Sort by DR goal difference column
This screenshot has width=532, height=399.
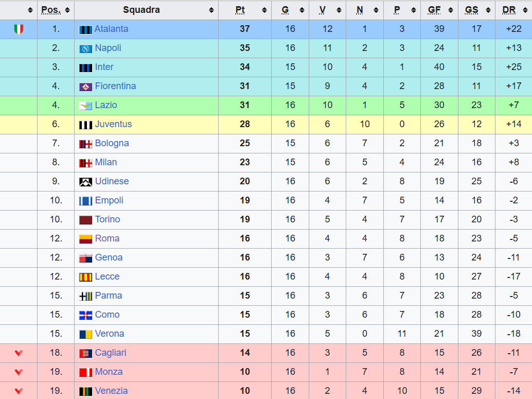click(x=525, y=10)
